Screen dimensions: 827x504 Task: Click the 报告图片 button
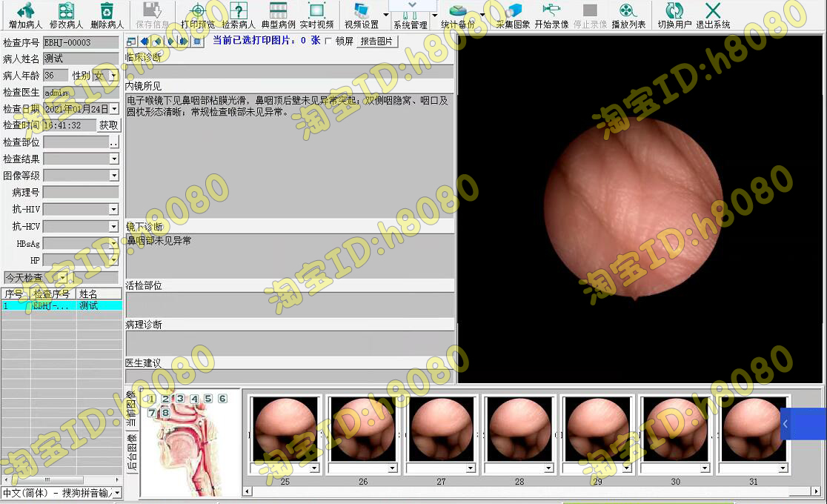376,42
